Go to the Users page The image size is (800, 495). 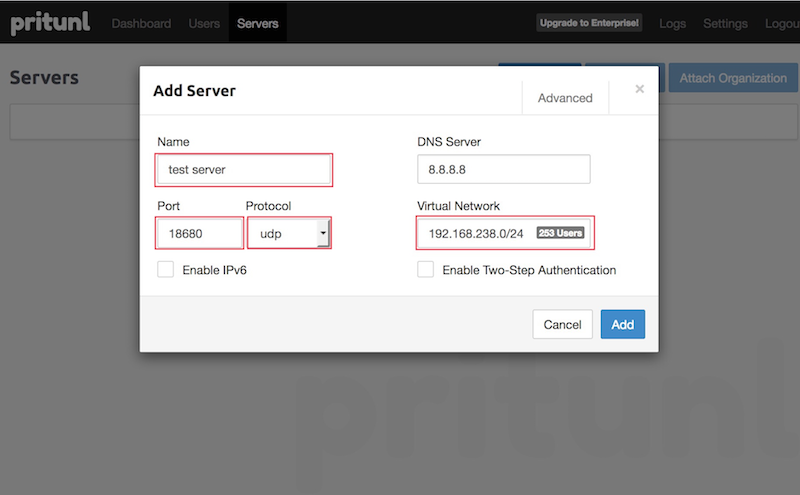[204, 23]
